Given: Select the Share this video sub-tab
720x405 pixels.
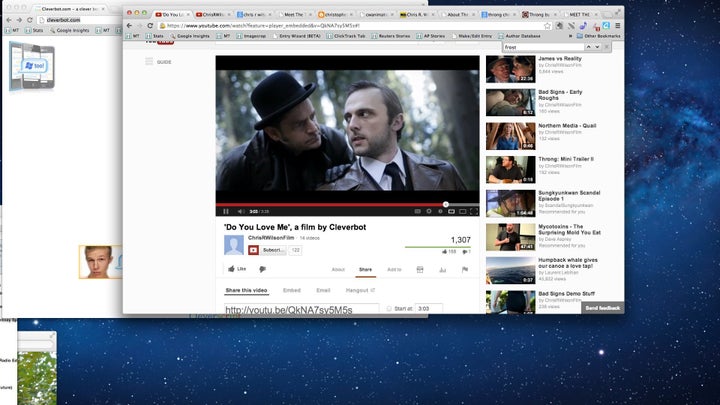Looking at the screenshot, I should [246, 290].
